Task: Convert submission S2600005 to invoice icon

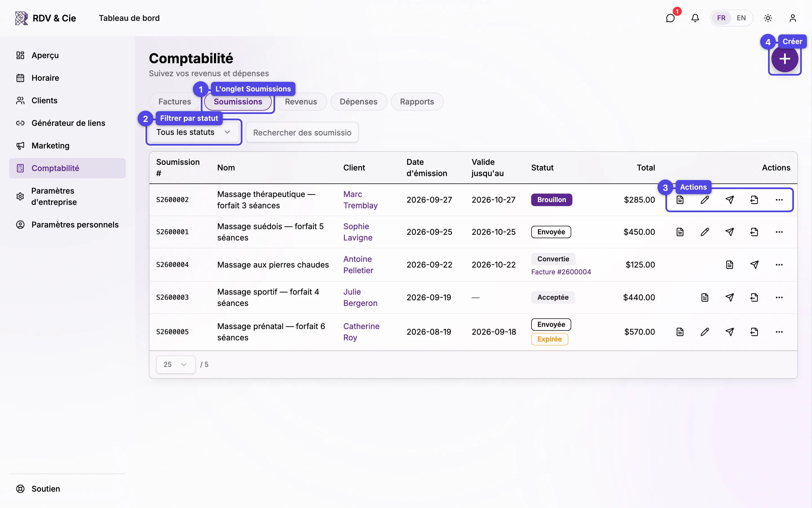Action: [x=754, y=332]
